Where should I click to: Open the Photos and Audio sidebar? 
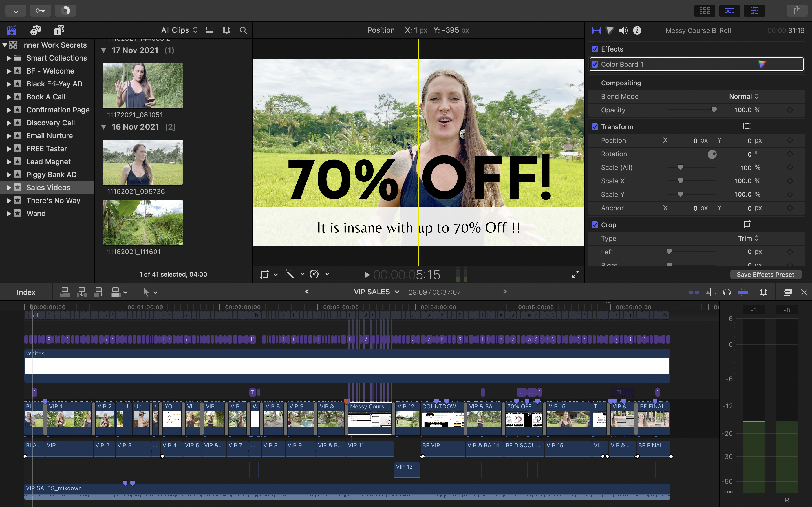[35, 30]
